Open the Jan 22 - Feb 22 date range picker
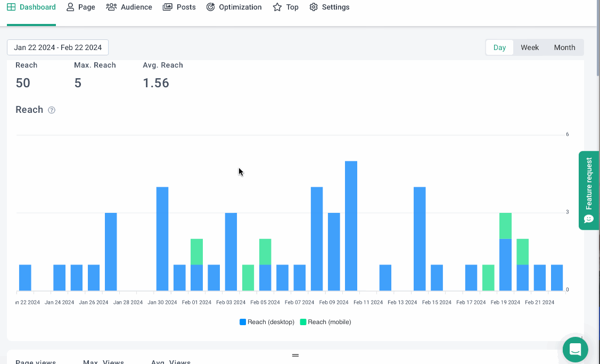 (57, 47)
